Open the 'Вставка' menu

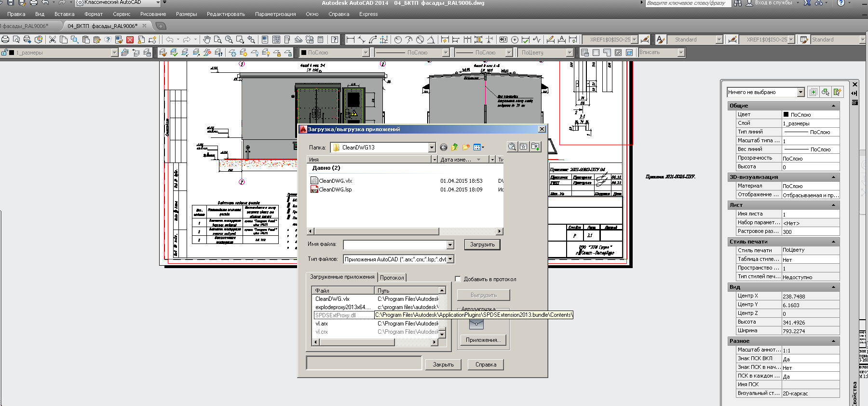[64, 14]
